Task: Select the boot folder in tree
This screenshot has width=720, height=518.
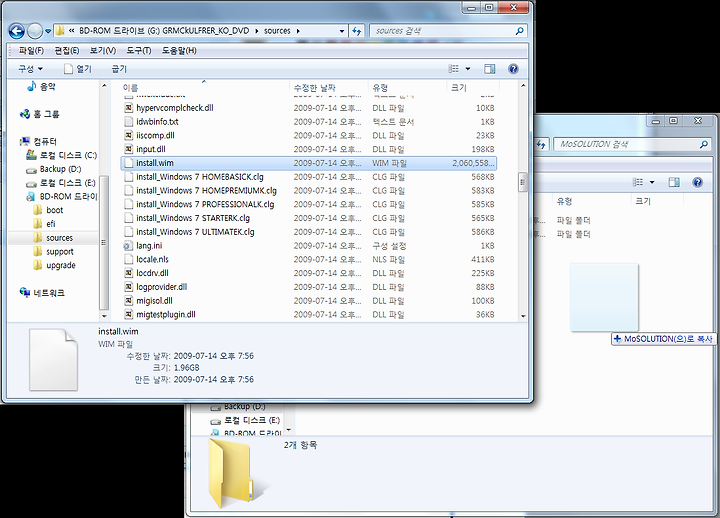Action: [x=48, y=210]
